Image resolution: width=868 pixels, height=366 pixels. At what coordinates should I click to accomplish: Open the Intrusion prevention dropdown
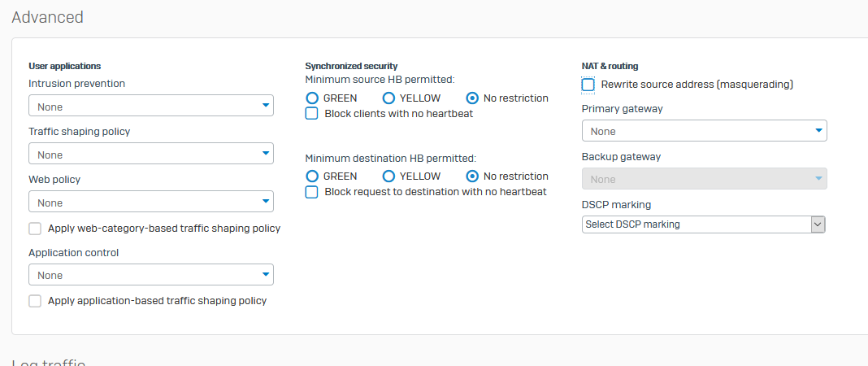tap(150, 105)
